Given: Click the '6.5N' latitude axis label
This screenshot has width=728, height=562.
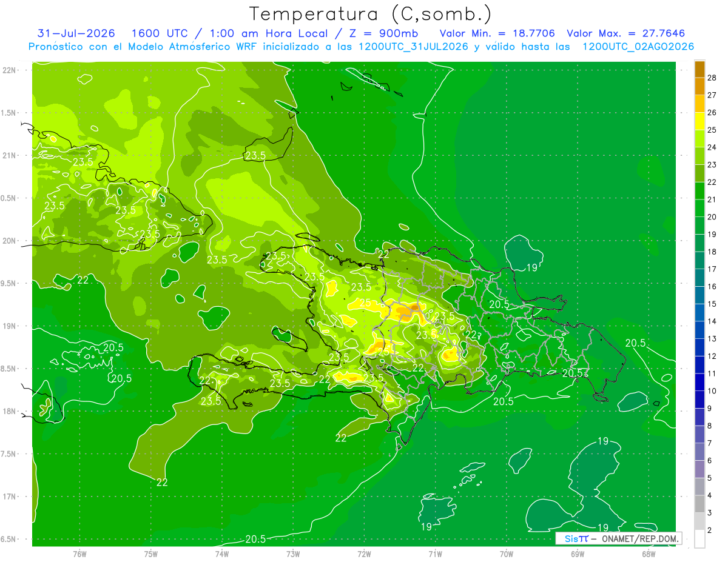Looking at the screenshot, I should point(9,540).
